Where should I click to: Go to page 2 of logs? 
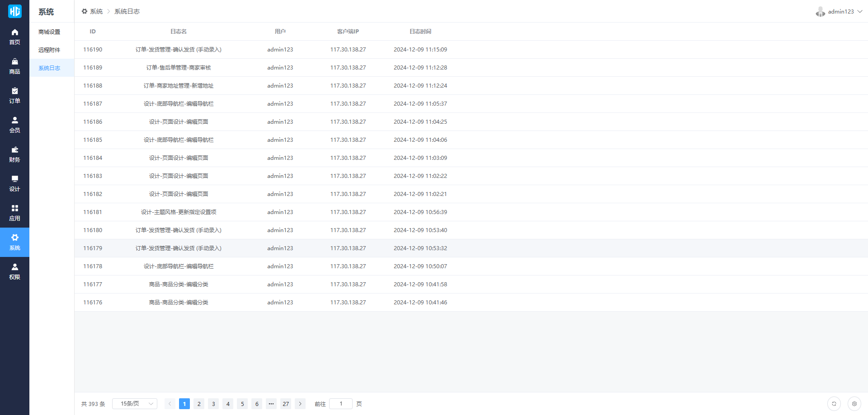click(x=199, y=404)
